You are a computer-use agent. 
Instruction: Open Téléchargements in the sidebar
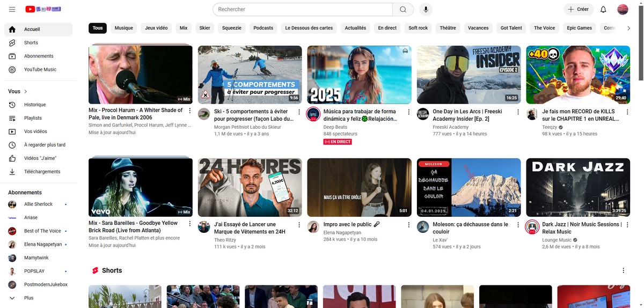[42, 172]
